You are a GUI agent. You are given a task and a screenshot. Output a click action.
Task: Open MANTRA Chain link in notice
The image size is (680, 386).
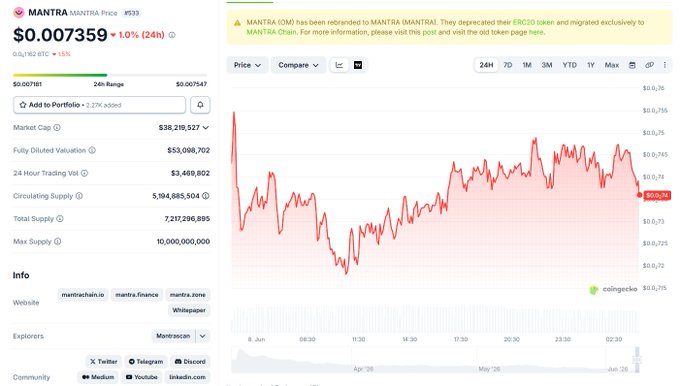271,32
